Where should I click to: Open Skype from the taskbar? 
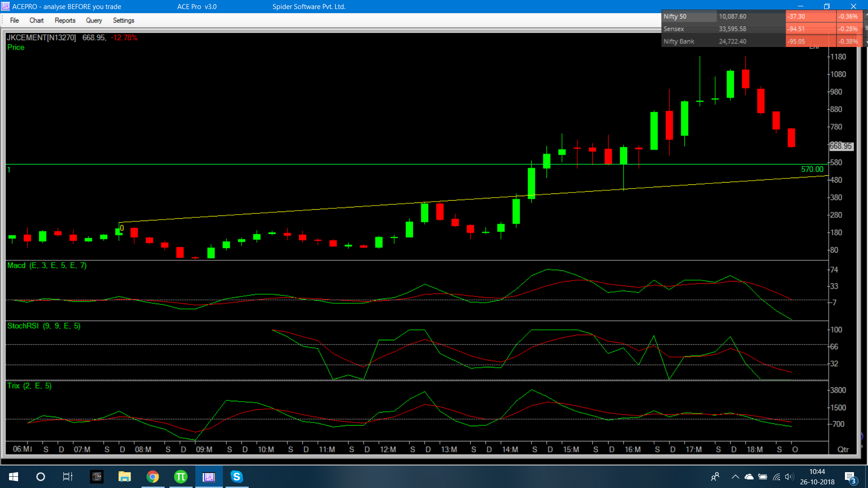(236, 477)
